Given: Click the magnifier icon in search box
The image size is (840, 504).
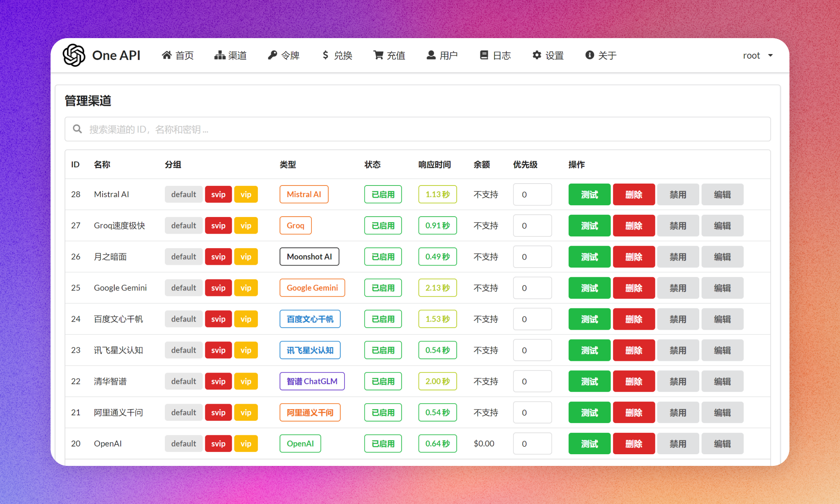Looking at the screenshot, I should pyautogui.click(x=77, y=129).
